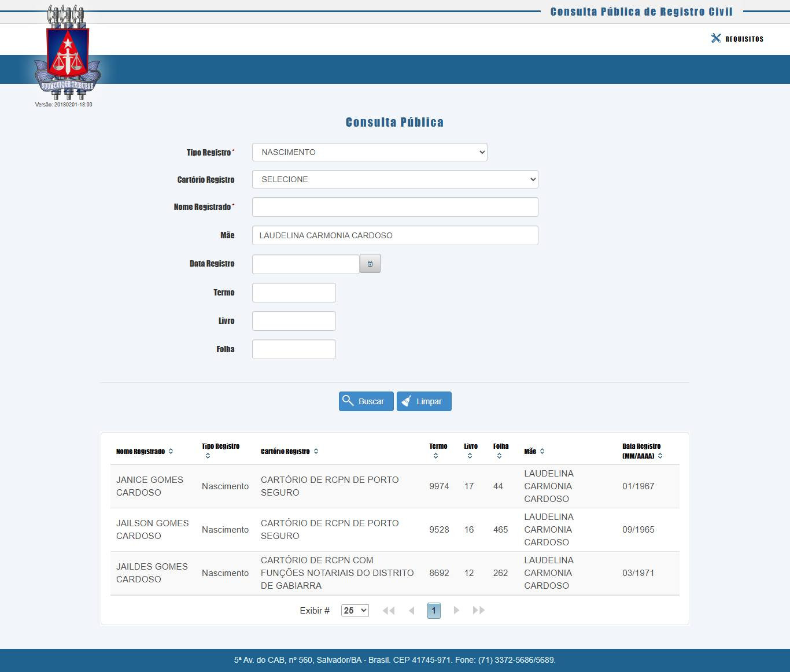The image size is (790, 672).
Task: Sort by Data Registro column arrows
Action: click(660, 456)
